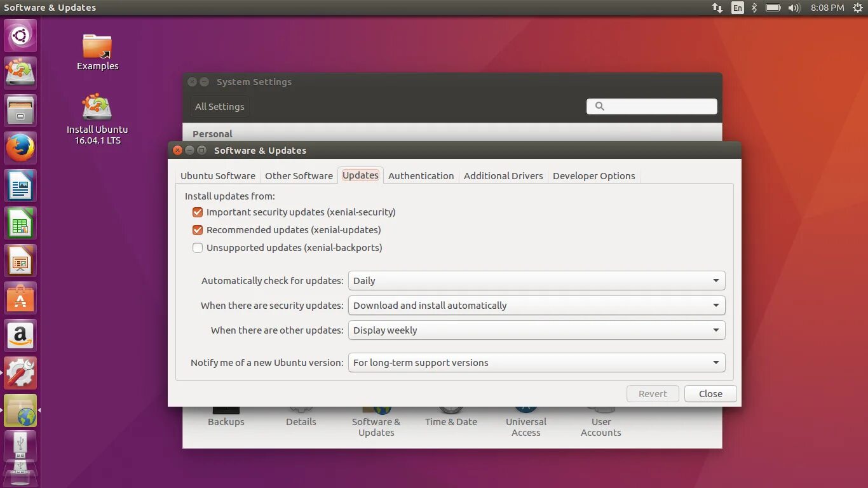Viewport: 868px width, 488px height.
Task: Launch the Install Ubuntu icon in dock
Action: pos(20,72)
